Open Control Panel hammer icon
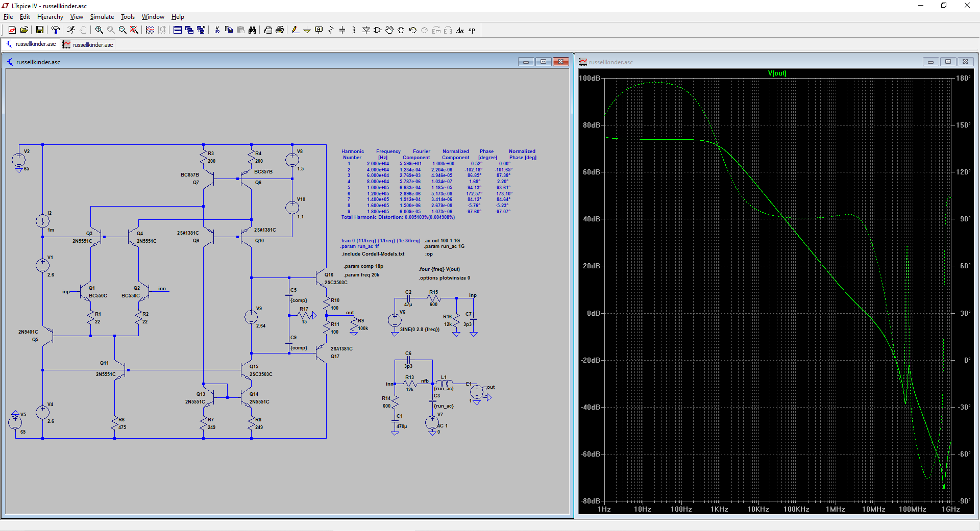980x531 pixels. pos(56,30)
